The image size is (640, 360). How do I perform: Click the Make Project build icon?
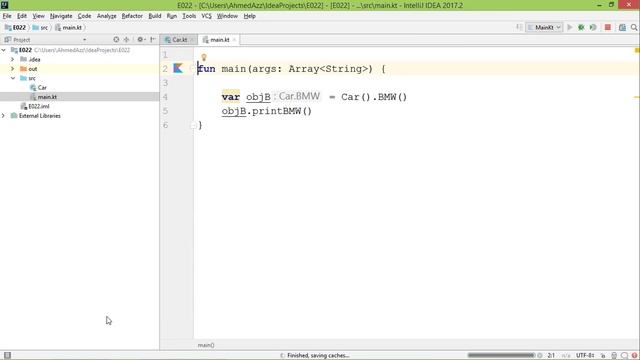pos(519,27)
